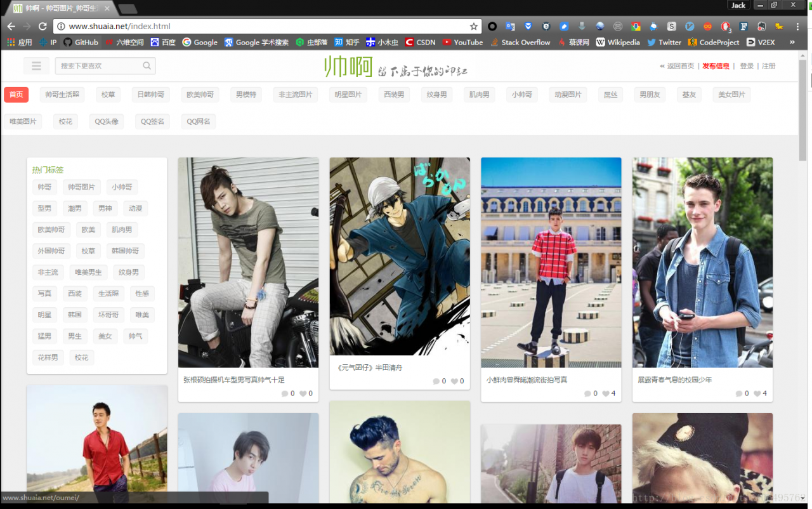Screen dimensions: 812x509
Task: Reload the page with the refresh icon
Action: click(x=43, y=26)
